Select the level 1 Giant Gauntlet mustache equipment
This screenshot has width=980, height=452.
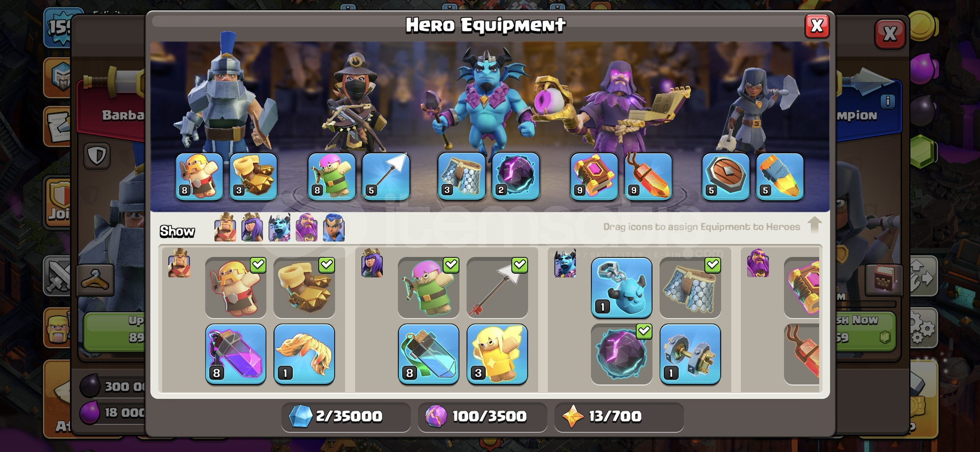point(304,354)
